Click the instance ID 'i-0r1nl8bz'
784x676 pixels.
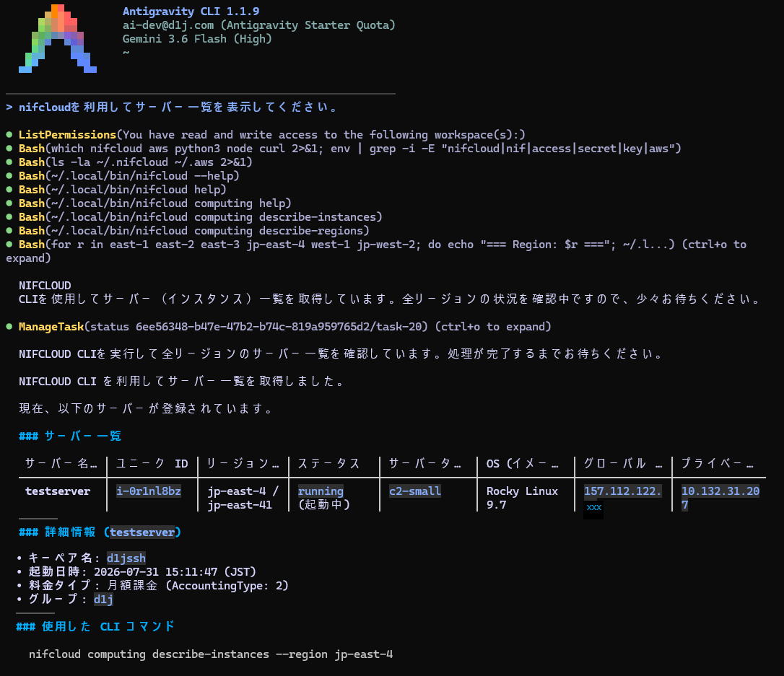coord(149,491)
